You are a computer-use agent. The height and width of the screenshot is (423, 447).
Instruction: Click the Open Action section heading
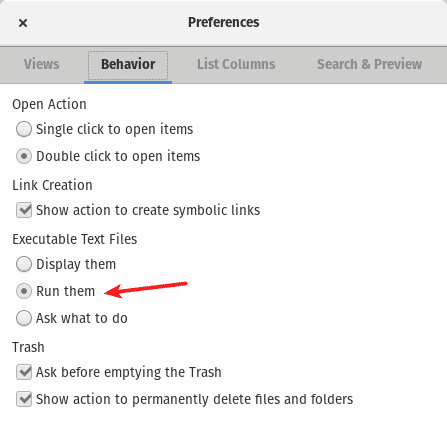(x=49, y=104)
